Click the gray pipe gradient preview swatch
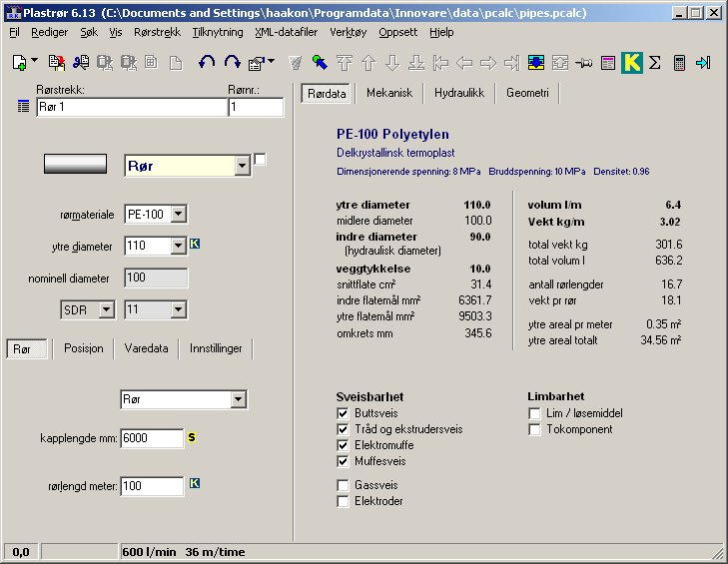Image resolution: width=728 pixels, height=564 pixels. tap(75, 164)
